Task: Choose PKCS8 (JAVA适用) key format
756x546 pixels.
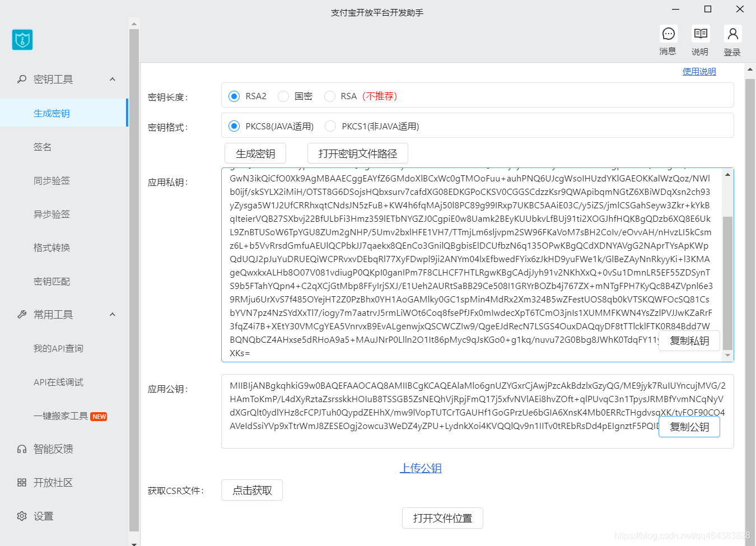Action: tap(234, 127)
